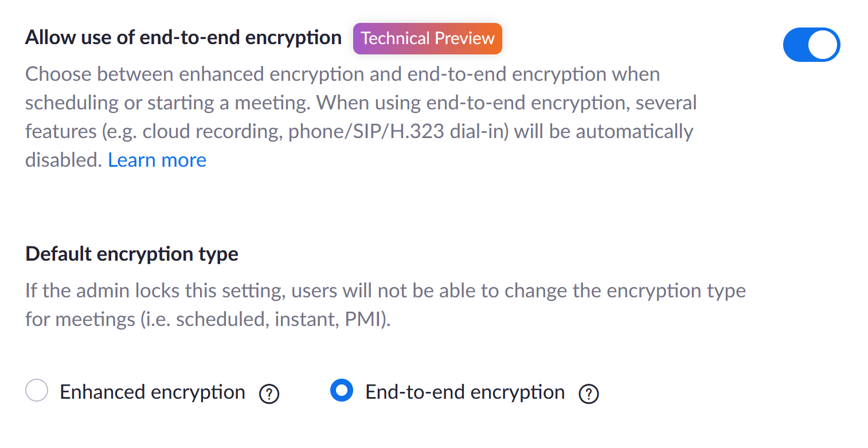Click the "End-to-end encryption" option label text
Viewport: 868px width, 448px height.
point(464,392)
